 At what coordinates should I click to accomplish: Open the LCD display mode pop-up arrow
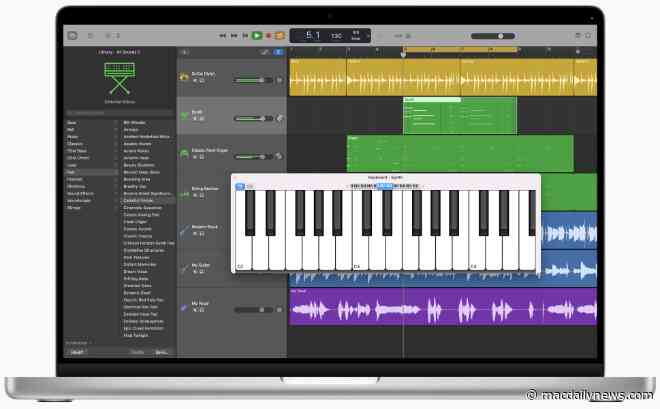tap(368, 36)
